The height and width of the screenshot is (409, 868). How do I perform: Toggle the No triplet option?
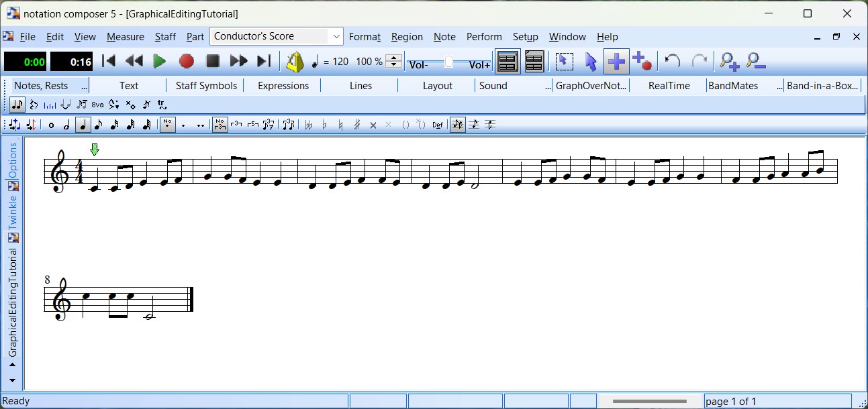tap(220, 125)
